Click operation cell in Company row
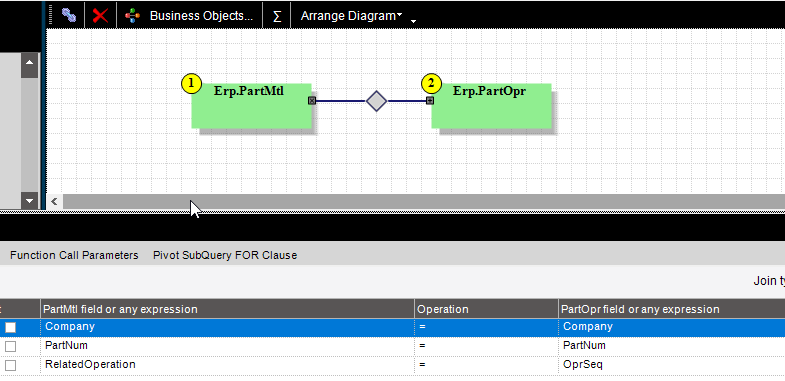 pyautogui.click(x=486, y=327)
